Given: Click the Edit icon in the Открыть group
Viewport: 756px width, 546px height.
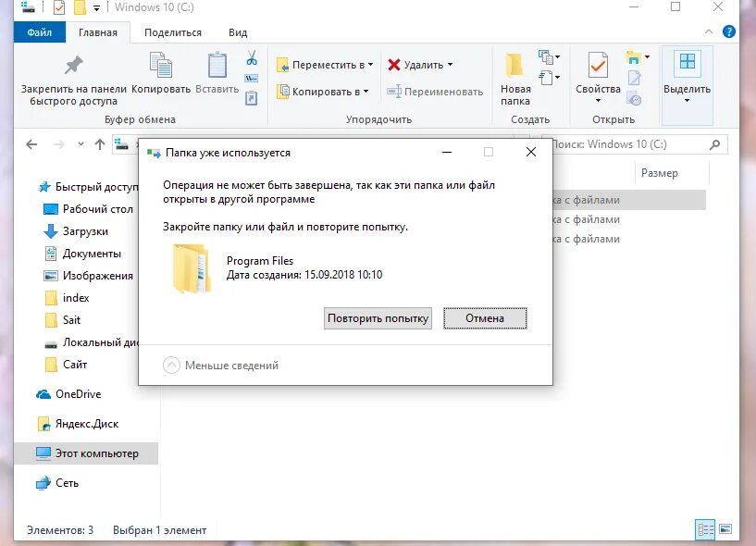Looking at the screenshot, I should coord(634,78).
